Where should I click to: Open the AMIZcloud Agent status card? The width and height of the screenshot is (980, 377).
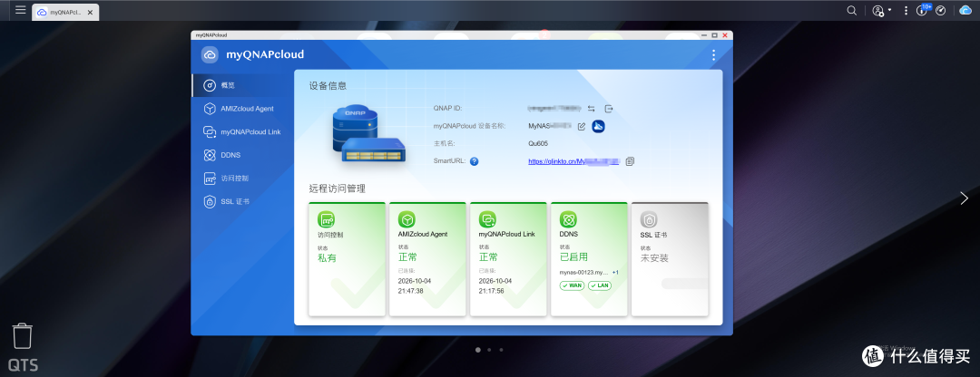pyautogui.click(x=427, y=259)
